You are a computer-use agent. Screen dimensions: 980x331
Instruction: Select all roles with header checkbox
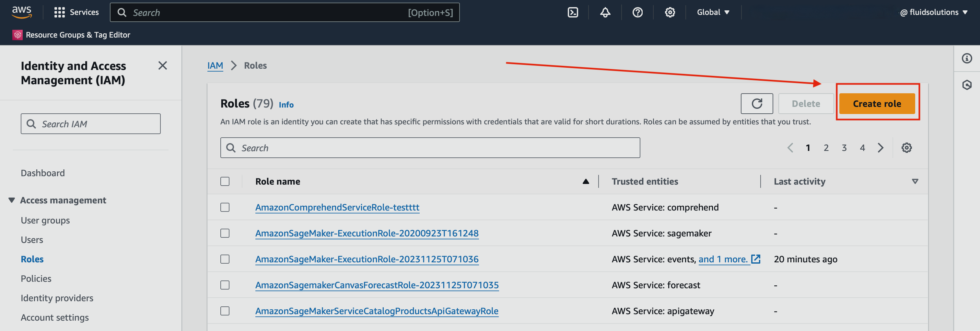point(225,181)
